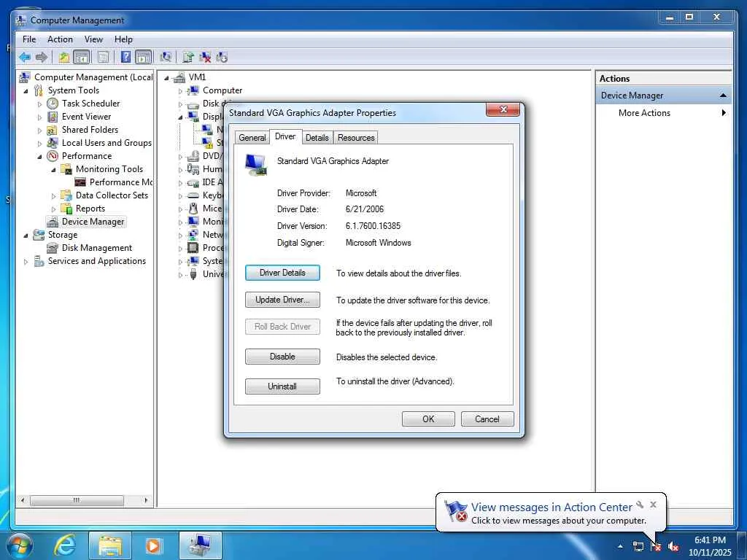Image resolution: width=747 pixels, height=560 pixels.
Task: Click the Driver Details button
Action: click(x=282, y=273)
